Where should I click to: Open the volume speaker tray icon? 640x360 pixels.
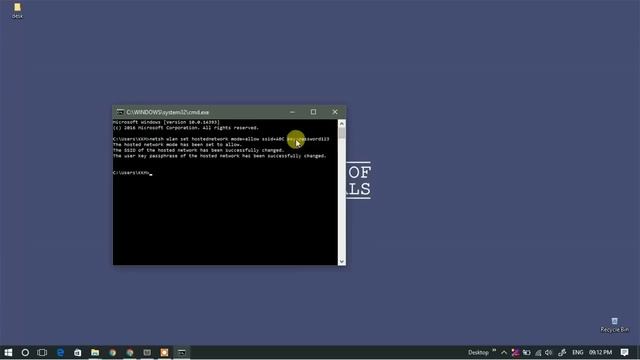[549, 352]
